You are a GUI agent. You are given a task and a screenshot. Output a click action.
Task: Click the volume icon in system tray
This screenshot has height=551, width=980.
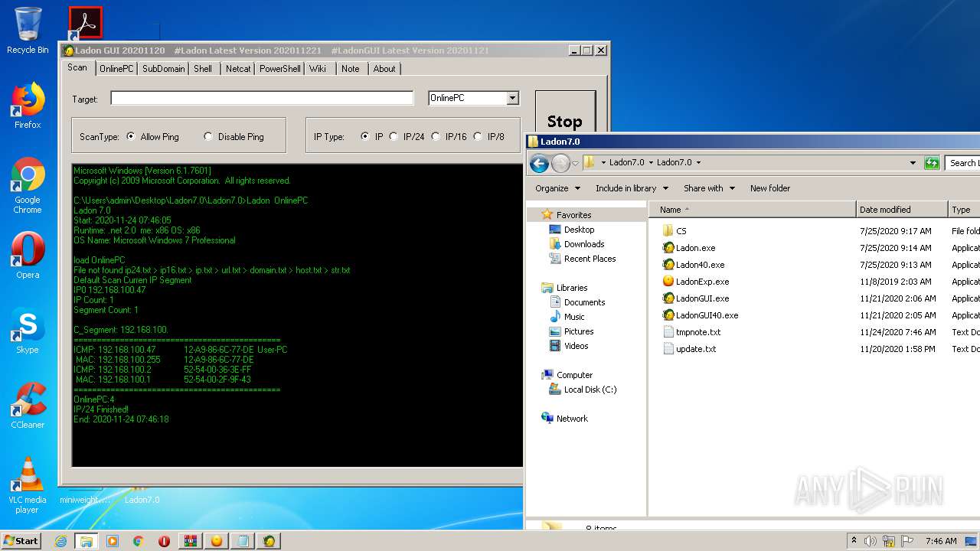(x=871, y=541)
